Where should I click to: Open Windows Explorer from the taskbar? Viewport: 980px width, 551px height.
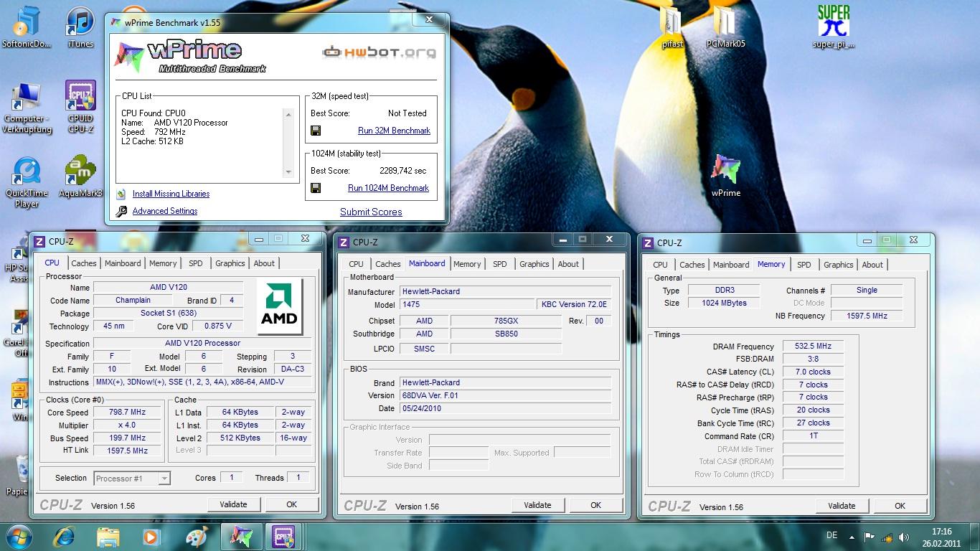(x=108, y=537)
